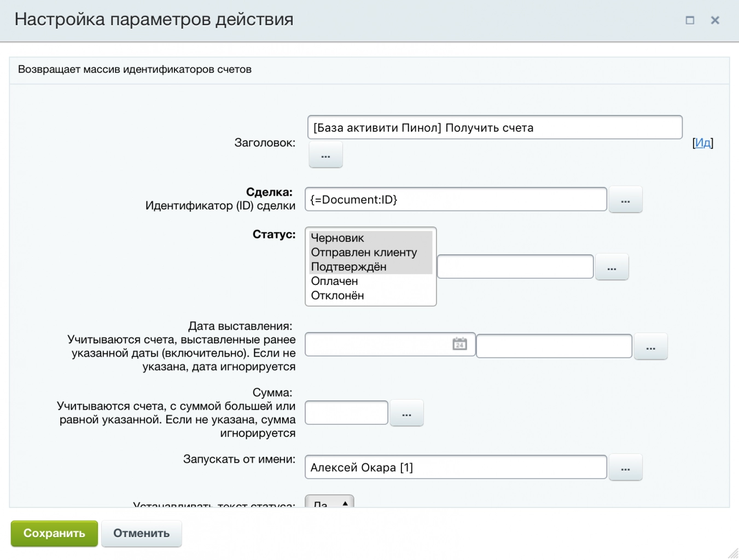
Task: Deselect "Черновик" in the status list
Action: [x=337, y=238]
